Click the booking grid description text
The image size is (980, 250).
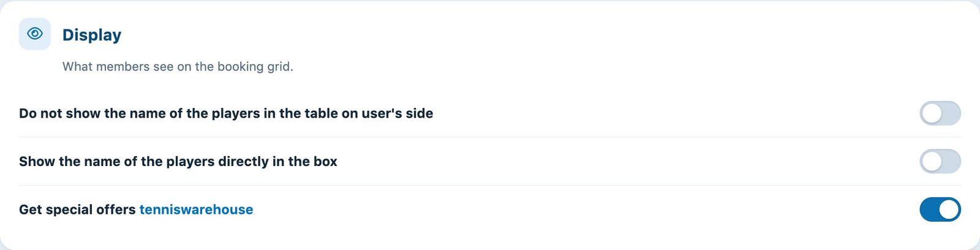click(x=178, y=66)
